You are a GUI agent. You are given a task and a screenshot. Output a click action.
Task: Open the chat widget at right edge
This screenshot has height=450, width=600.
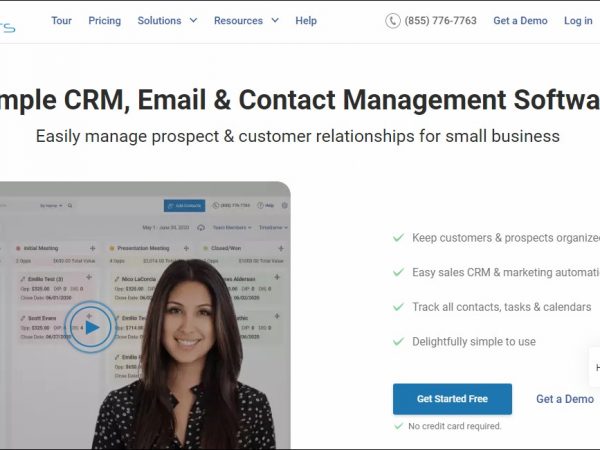(595, 367)
